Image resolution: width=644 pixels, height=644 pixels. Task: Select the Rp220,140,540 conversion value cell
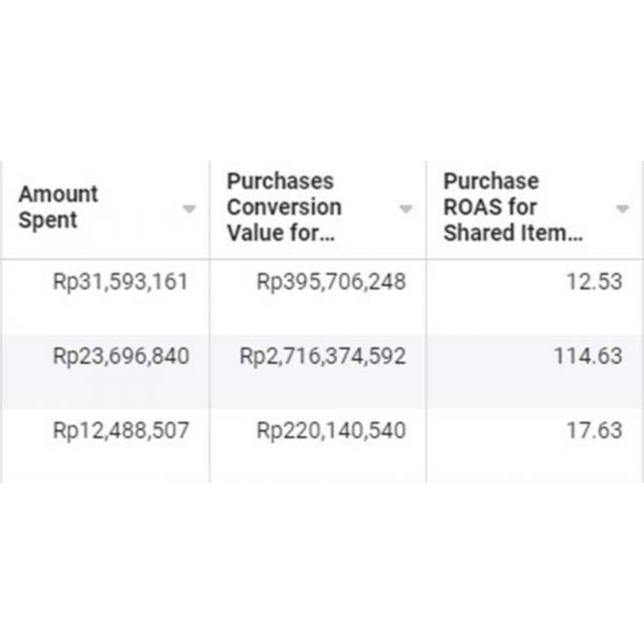tap(331, 431)
